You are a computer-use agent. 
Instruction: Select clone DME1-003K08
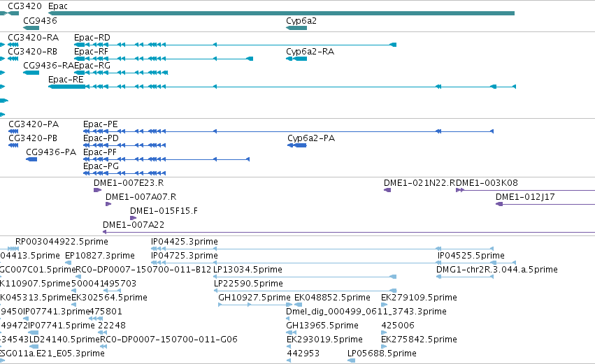pos(526,190)
